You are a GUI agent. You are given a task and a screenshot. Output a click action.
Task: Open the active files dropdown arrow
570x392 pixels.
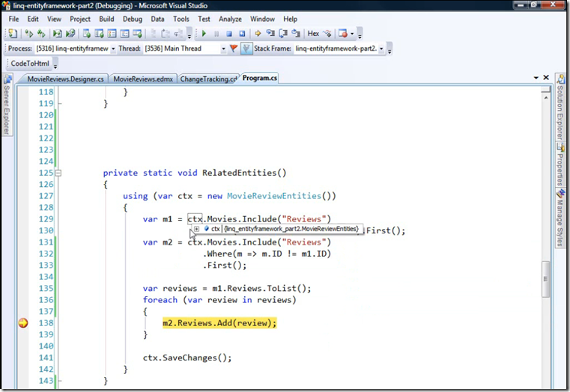click(x=536, y=78)
